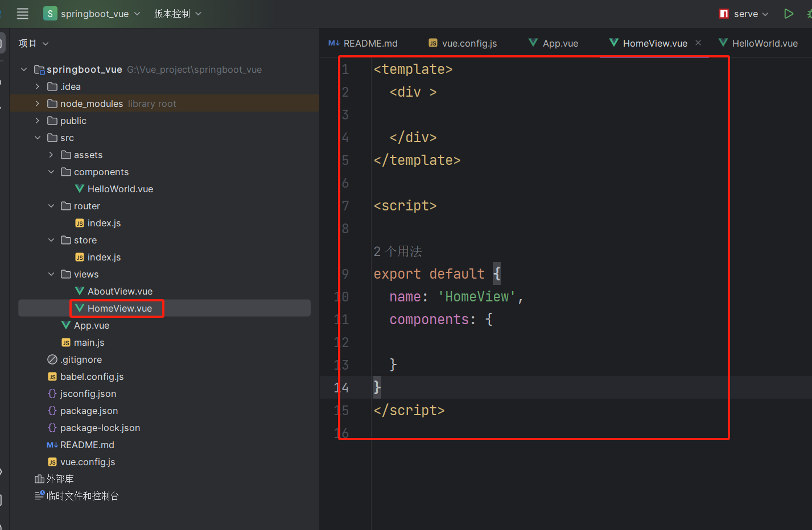The height and width of the screenshot is (530, 812).
Task: Open index.js under router folder
Action: click(x=104, y=223)
